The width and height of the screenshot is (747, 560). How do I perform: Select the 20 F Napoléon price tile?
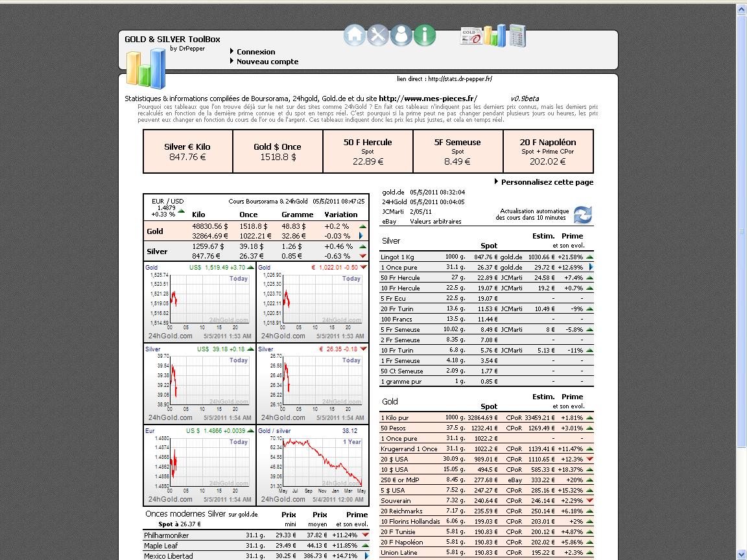click(x=548, y=152)
